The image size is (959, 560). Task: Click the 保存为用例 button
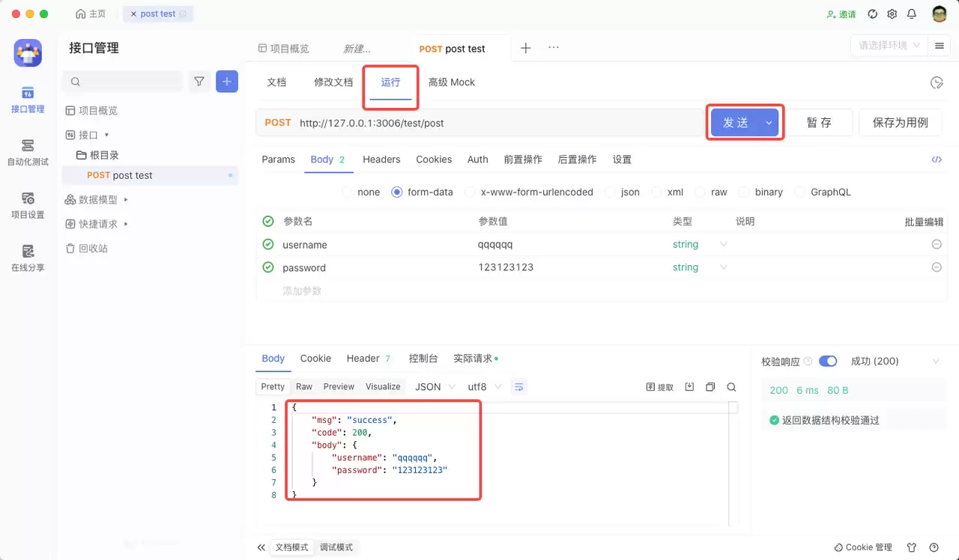(901, 123)
